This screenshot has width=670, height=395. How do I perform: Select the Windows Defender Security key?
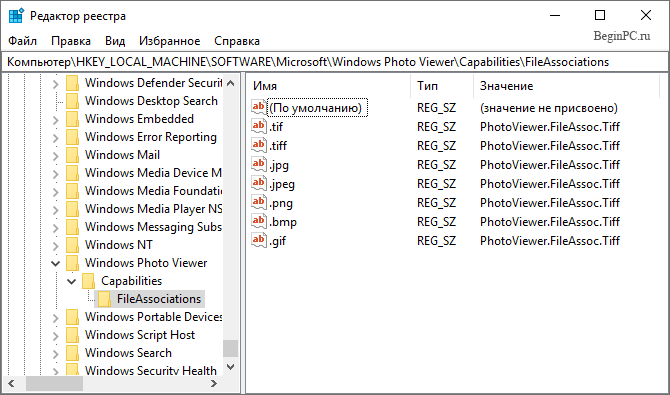coord(153,83)
